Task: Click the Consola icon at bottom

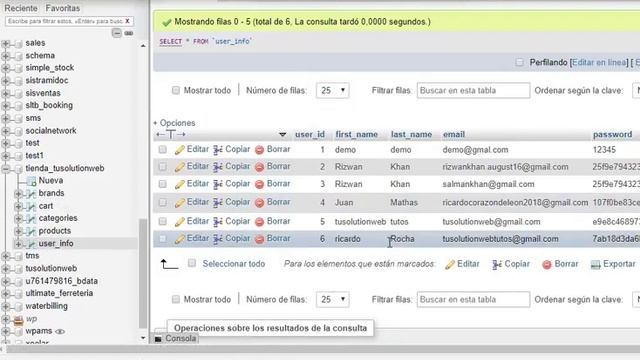Action: [158, 339]
